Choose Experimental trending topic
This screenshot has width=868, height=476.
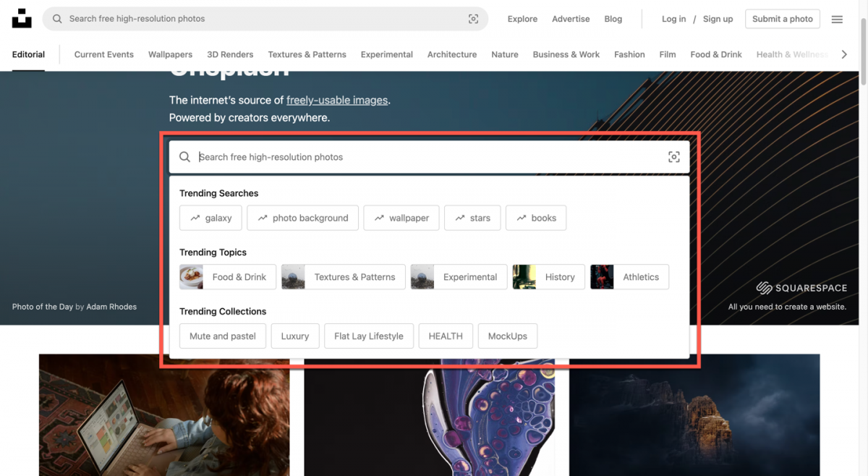(x=459, y=277)
